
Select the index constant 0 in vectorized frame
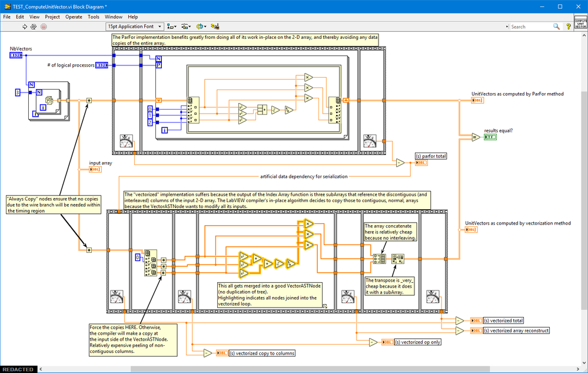tap(138, 258)
